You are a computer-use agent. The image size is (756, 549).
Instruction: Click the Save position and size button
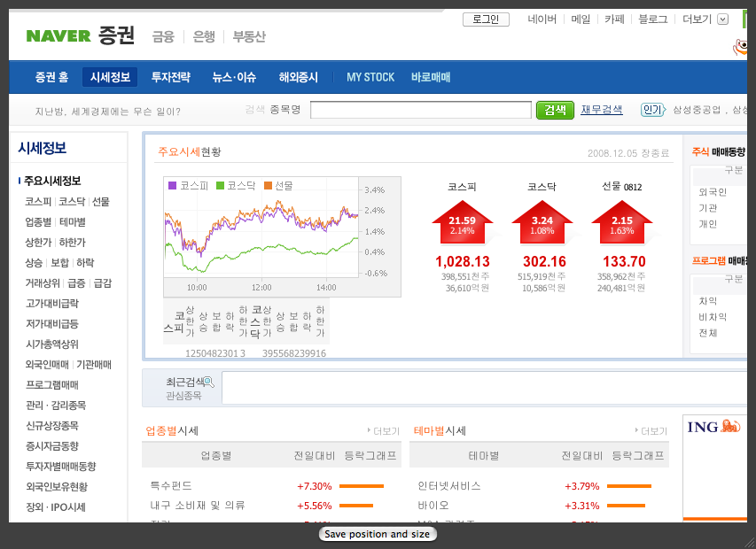point(377,534)
